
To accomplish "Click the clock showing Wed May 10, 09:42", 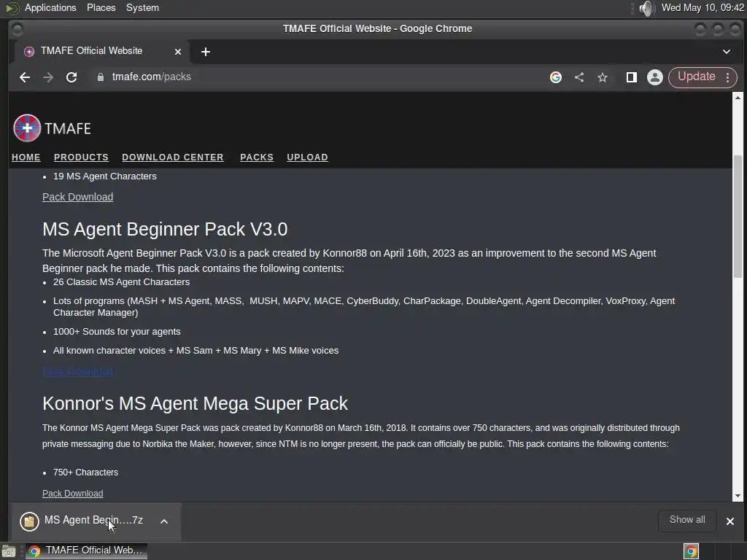I will pos(703,8).
